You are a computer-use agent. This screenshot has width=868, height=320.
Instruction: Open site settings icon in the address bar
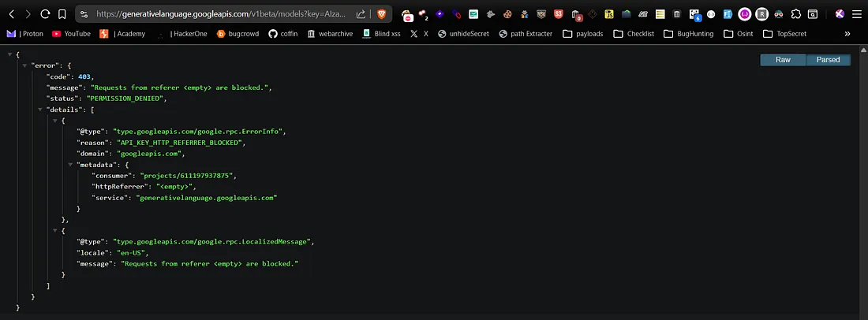pyautogui.click(x=84, y=14)
